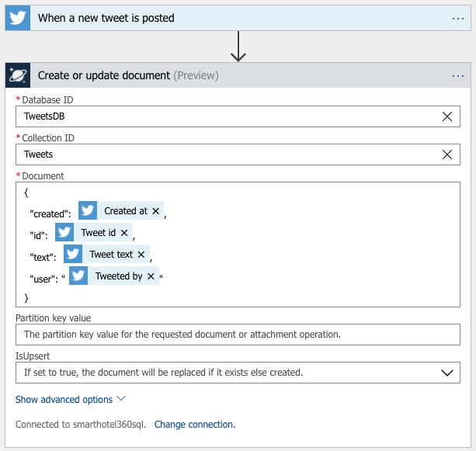Screen dimensions: 476x451
Task: Open trigger step ellipsis menu
Action: click(457, 18)
